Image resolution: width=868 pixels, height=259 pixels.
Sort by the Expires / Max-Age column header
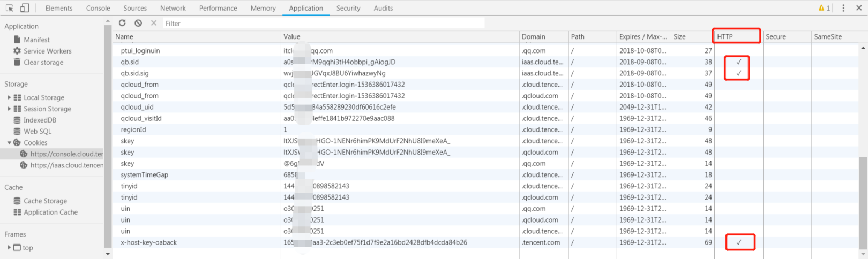point(644,36)
